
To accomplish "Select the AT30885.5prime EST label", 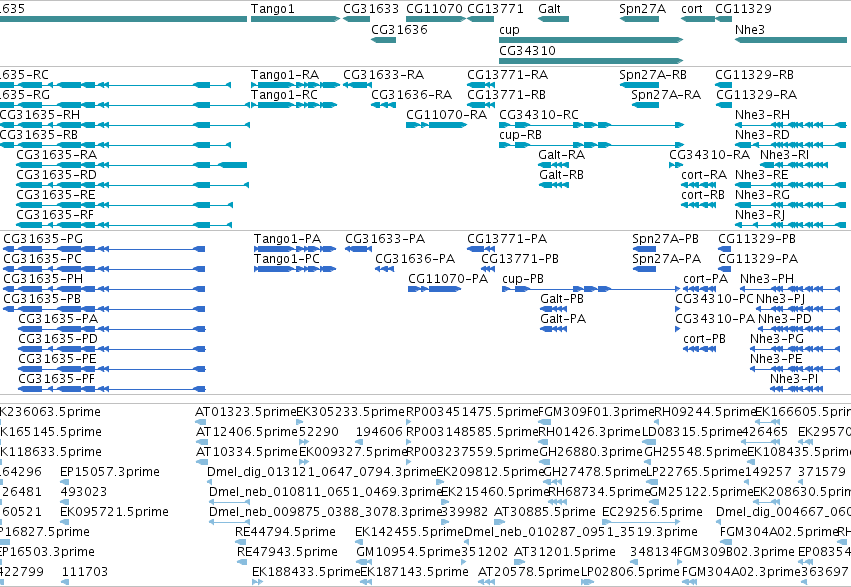I will pos(545,512).
